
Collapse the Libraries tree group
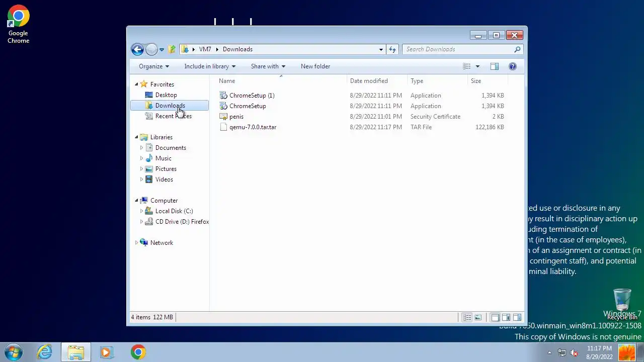(x=136, y=137)
